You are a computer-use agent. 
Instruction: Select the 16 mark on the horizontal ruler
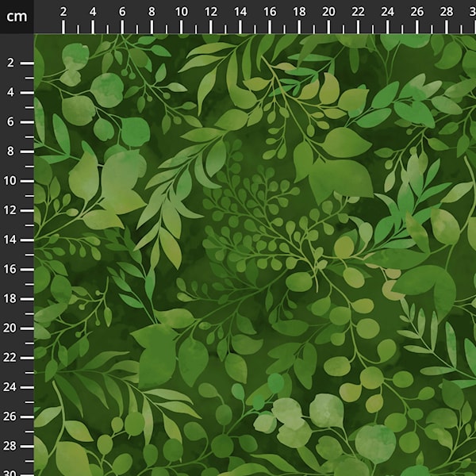[270, 12]
